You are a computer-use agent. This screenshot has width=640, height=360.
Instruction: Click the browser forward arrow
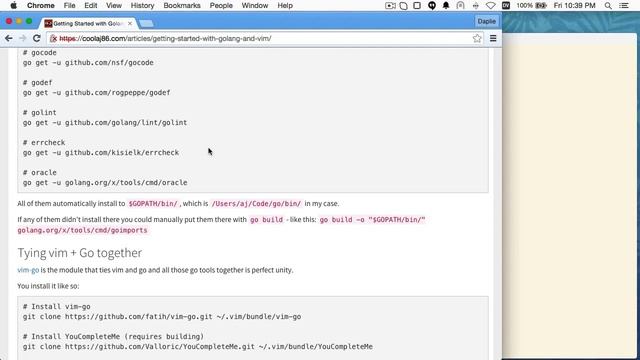coord(23,38)
